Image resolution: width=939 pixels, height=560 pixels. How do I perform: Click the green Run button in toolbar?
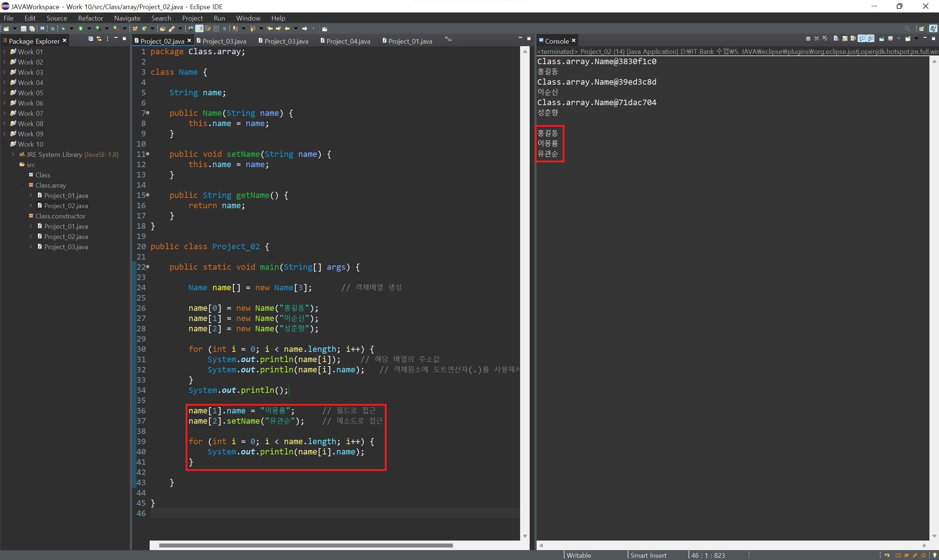coord(81,29)
